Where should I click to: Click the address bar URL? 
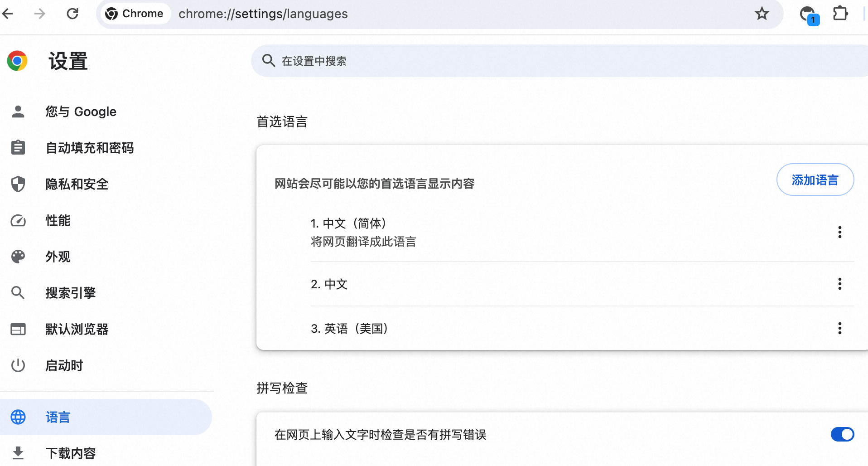pyautogui.click(x=263, y=14)
